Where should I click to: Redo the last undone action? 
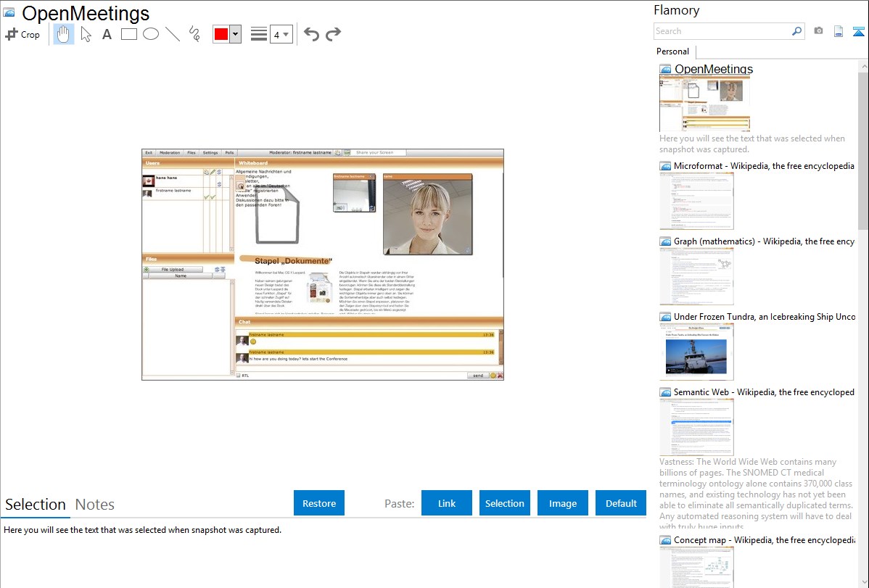tap(333, 34)
